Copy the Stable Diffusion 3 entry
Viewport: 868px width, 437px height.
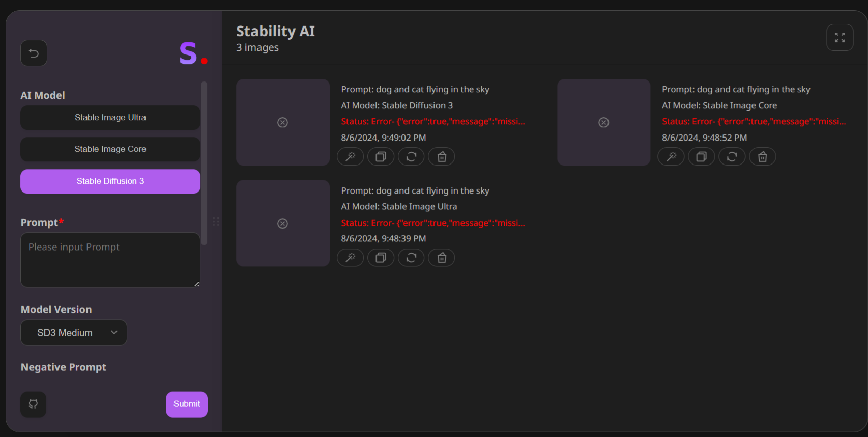pos(381,156)
